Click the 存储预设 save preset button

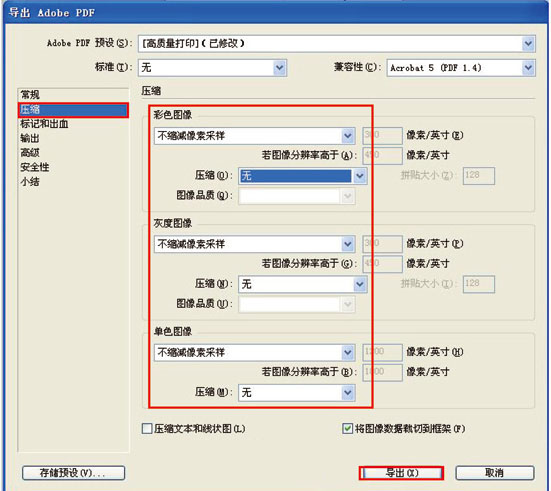73,473
